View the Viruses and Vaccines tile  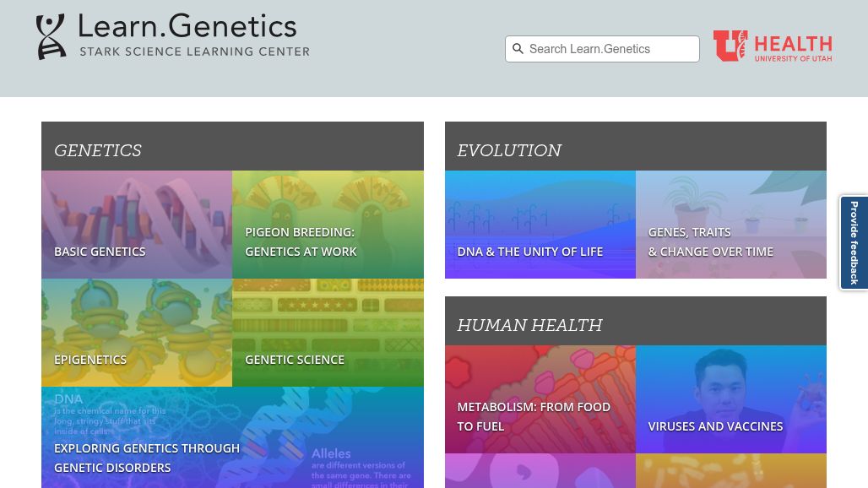pyautogui.click(x=731, y=399)
